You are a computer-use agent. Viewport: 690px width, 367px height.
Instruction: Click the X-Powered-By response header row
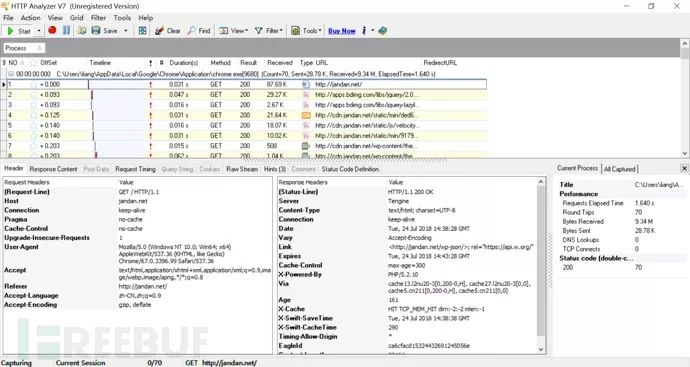[407, 274]
